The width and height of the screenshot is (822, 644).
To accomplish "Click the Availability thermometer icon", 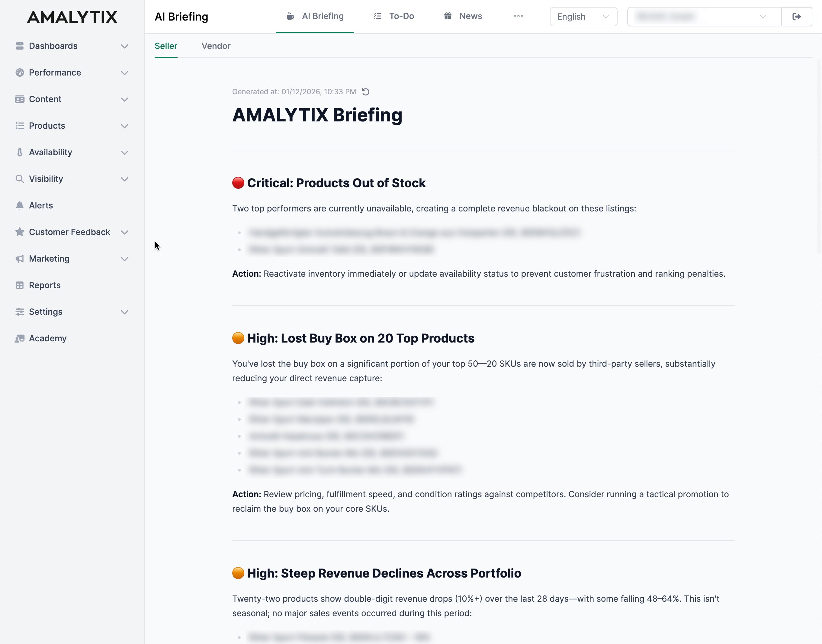I will click(20, 152).
